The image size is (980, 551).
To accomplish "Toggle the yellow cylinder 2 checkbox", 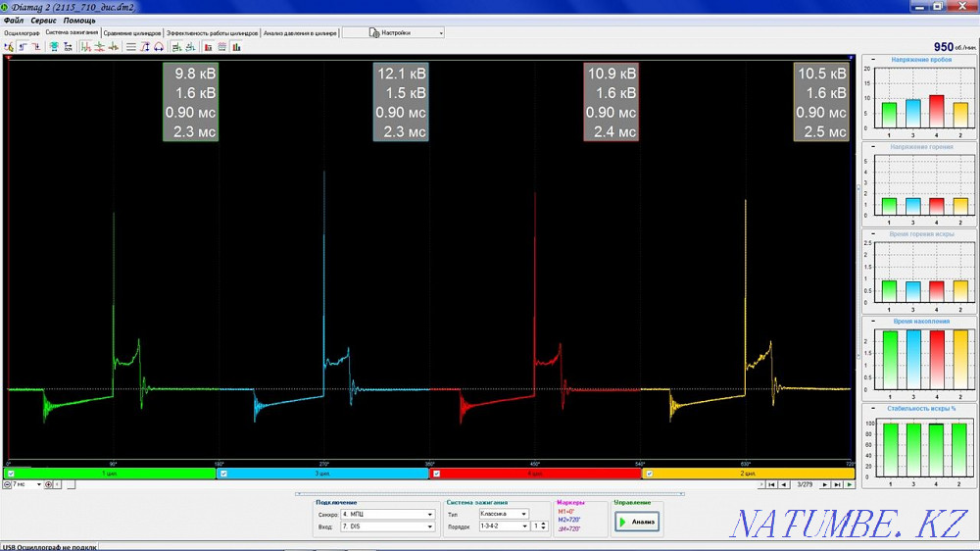I will (x=648, y=474).
